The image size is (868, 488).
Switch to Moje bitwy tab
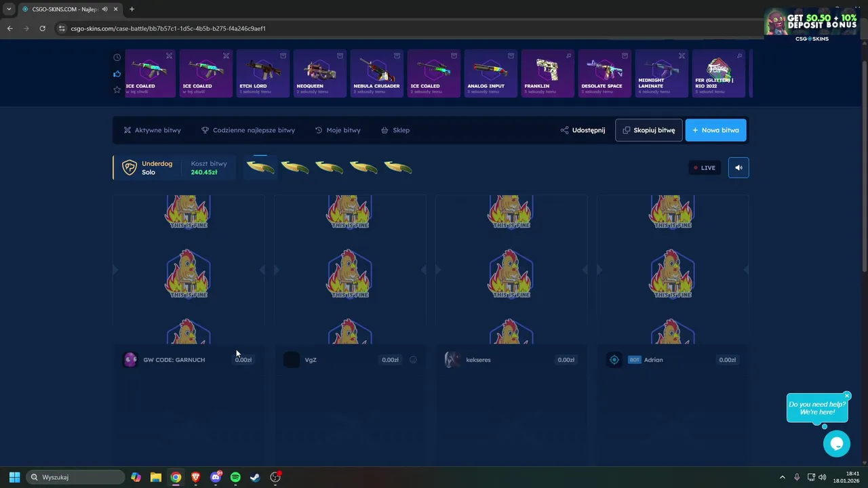(x=338, y=130)
